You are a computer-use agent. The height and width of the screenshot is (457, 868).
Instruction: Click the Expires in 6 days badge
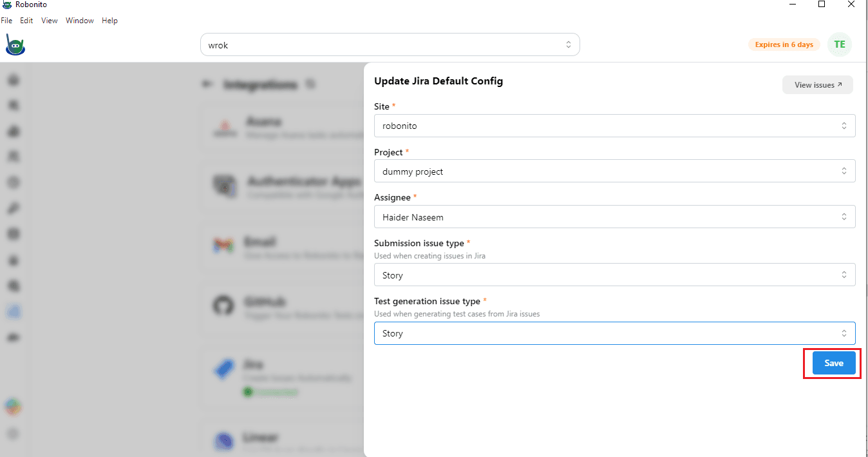784,44
